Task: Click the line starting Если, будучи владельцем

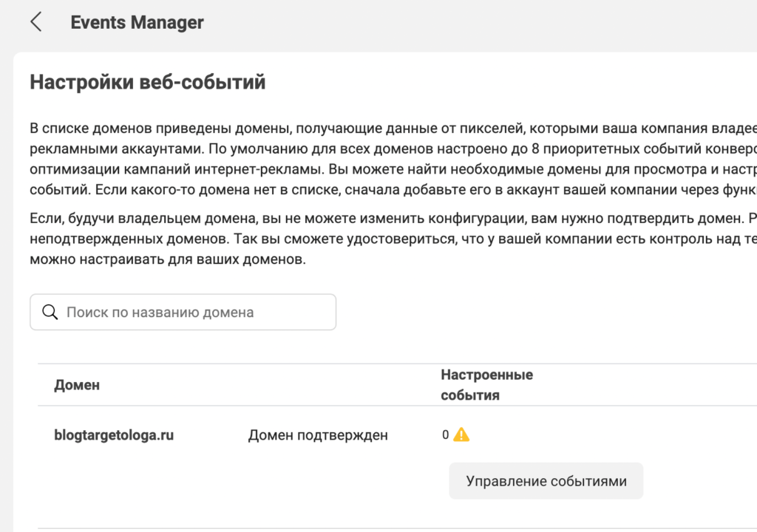Action: (392, 219)
